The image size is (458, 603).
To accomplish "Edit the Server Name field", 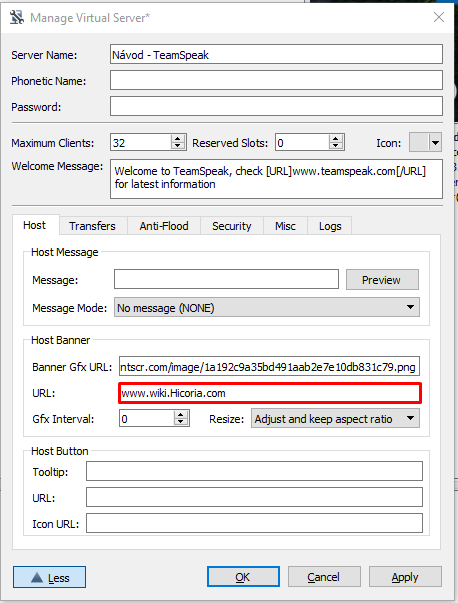I will coord(276,54).
